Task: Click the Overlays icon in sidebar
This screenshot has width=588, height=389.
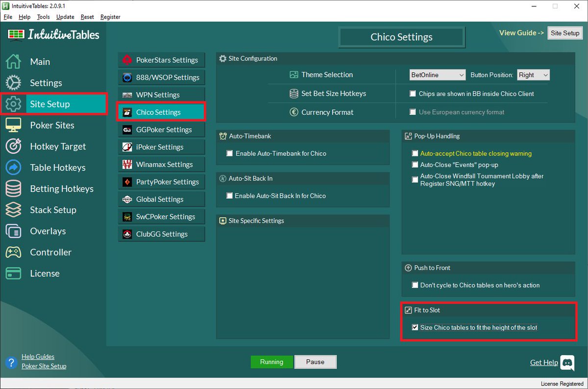Action: 13,231
